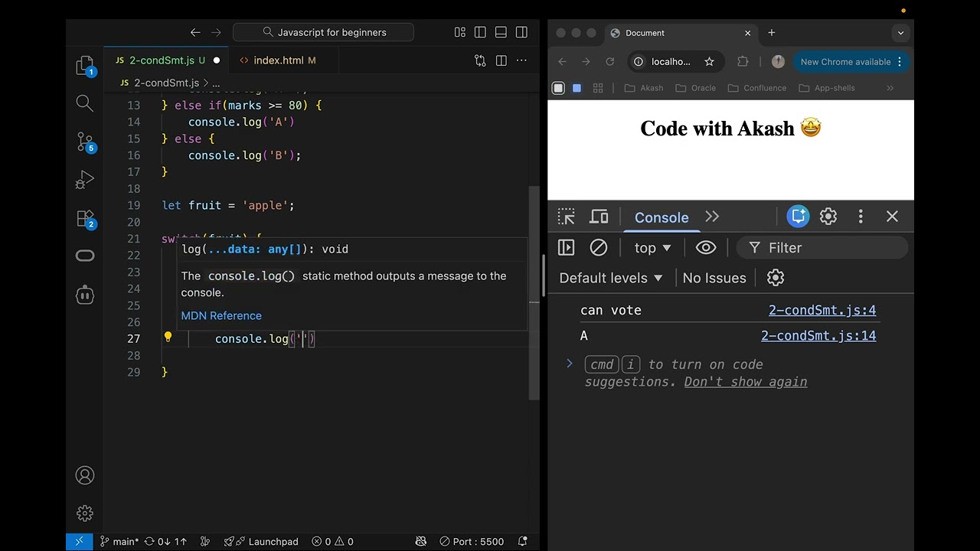Open Source Control view with 5 badge
The image size is (980, 551).
click(x=85, y=142)
